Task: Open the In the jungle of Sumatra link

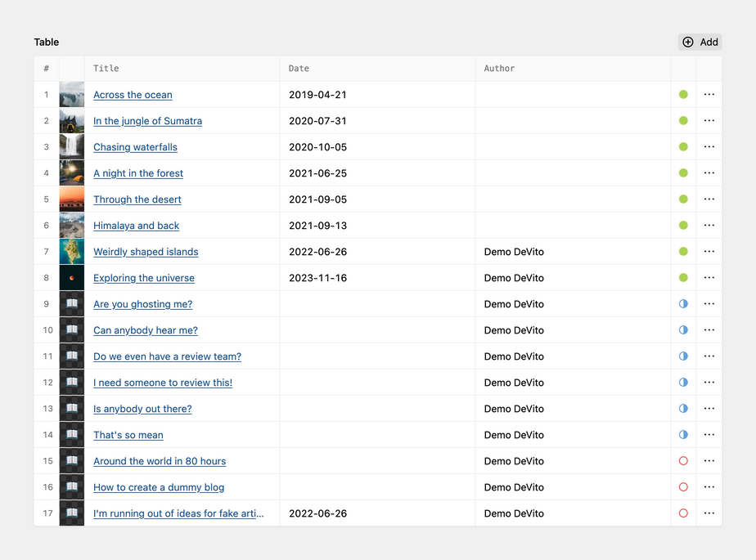Action: click(147, 121)
